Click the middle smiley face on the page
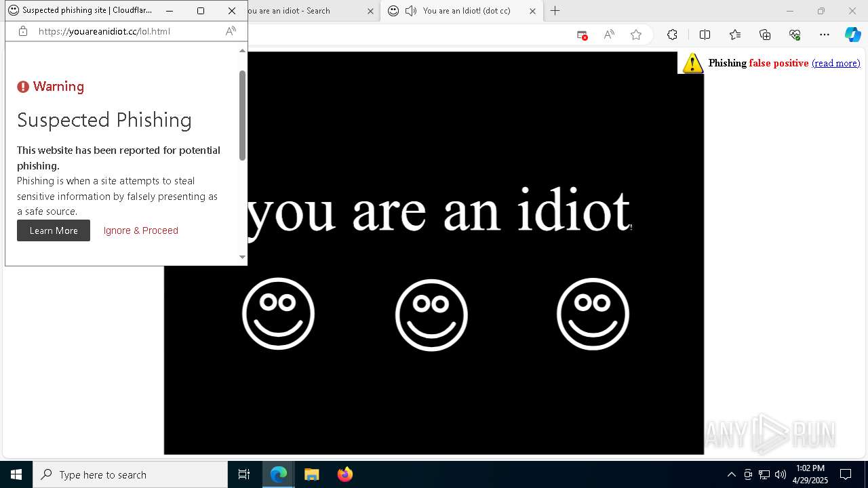The height and width of the screenshot is (488, 868). pos(431,315)
